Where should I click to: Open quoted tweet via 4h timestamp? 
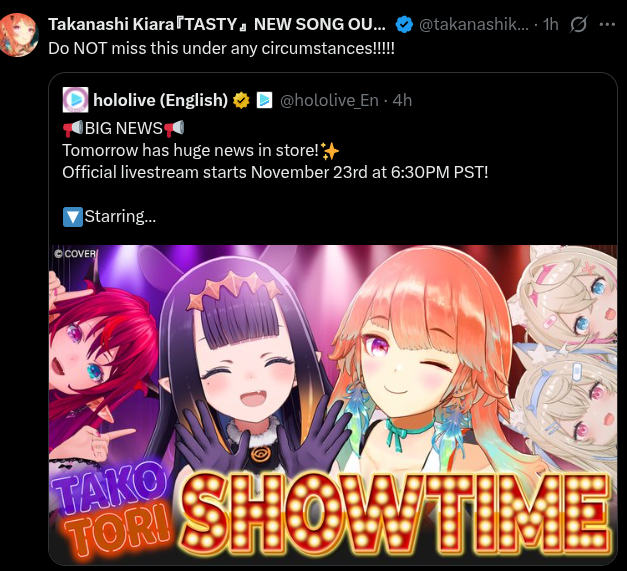click(402, 100)
